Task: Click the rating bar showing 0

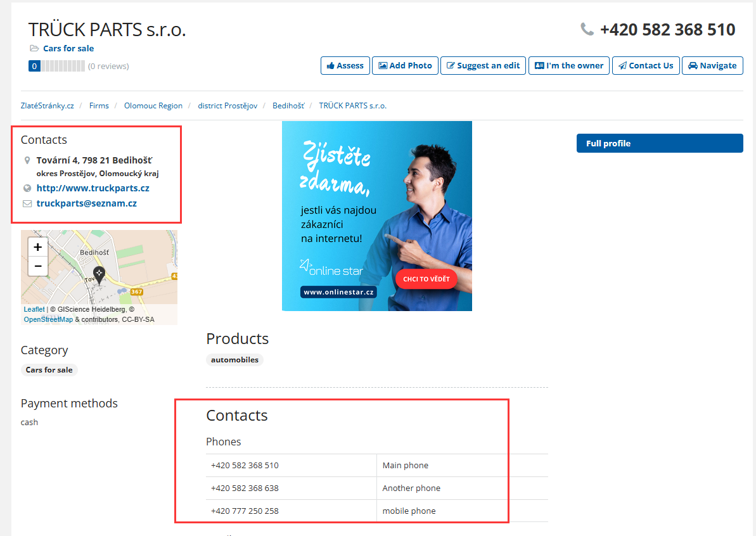Action: tap(57, 66)
